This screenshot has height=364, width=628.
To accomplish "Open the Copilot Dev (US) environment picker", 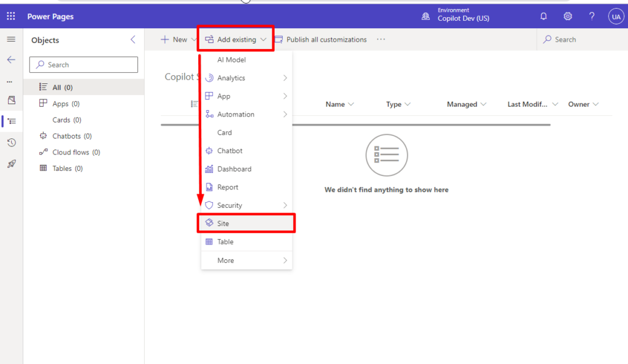I will click(x=463, y=15).
